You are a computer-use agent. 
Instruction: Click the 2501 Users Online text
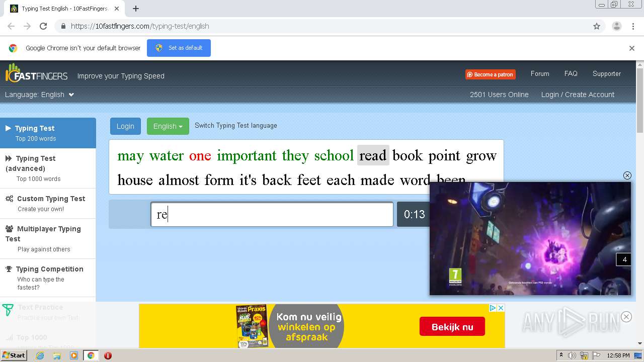499,95
